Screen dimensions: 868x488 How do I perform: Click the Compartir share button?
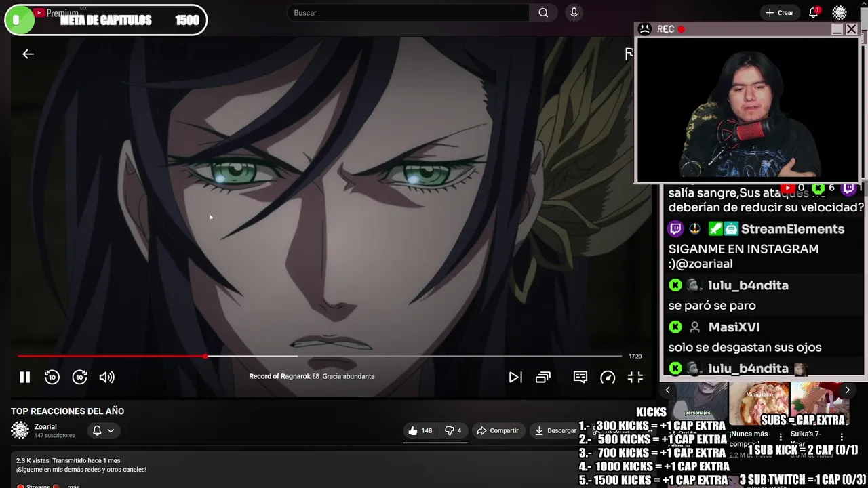(497, 430)
